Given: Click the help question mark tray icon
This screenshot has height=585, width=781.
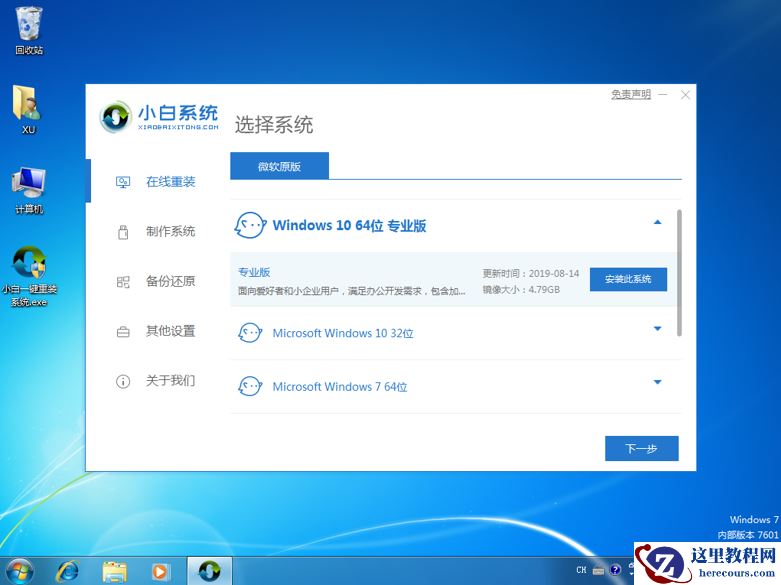Looking at the screenshot, I should tap(616, 570).
